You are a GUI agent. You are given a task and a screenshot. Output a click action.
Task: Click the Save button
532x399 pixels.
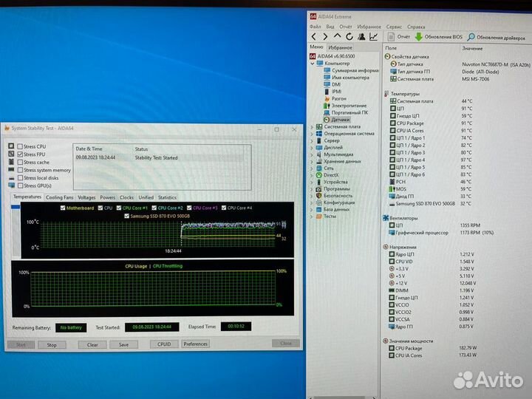(123, 344)
